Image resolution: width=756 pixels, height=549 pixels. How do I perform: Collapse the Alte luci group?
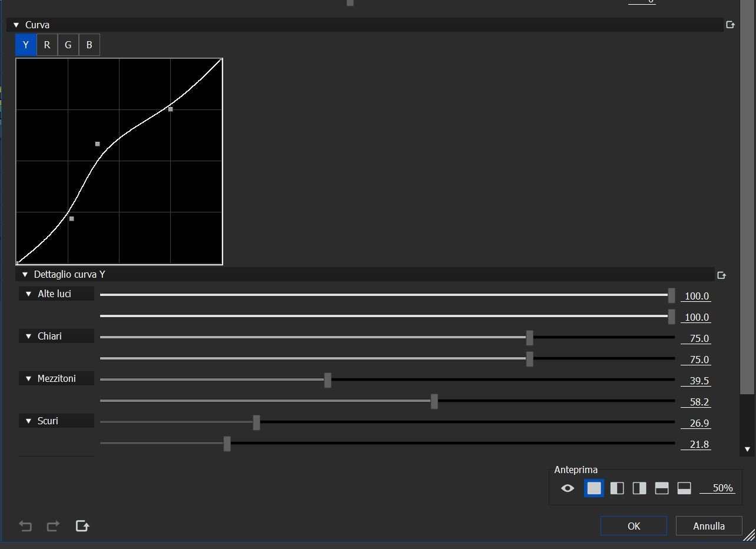click(x=28, y=294)
